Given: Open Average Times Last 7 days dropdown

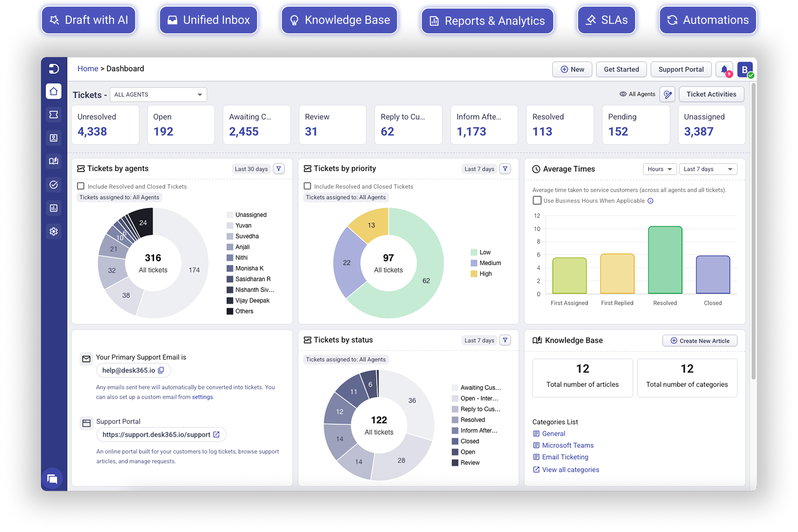Looking at the screenshot, I should (x=708, y=169).
